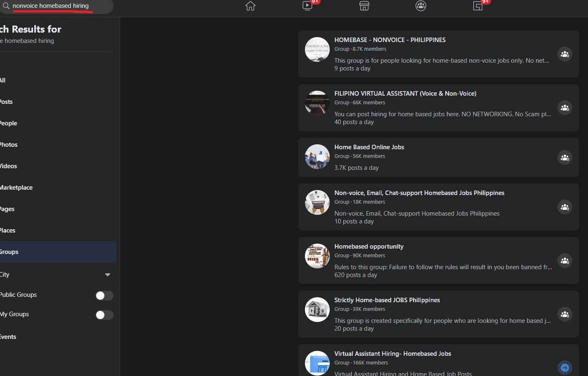Click the 'Group · 18K members' text
Viewport: 588px width, 376px height.
360,202
